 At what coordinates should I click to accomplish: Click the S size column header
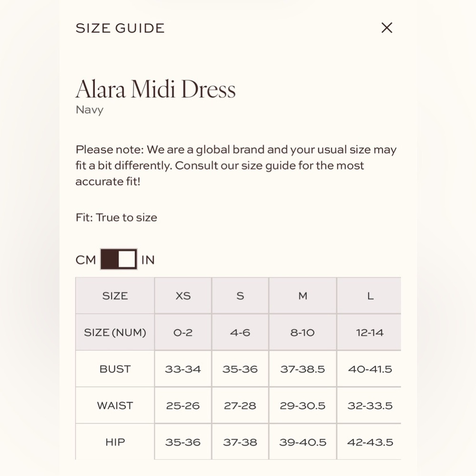(240, 296)
